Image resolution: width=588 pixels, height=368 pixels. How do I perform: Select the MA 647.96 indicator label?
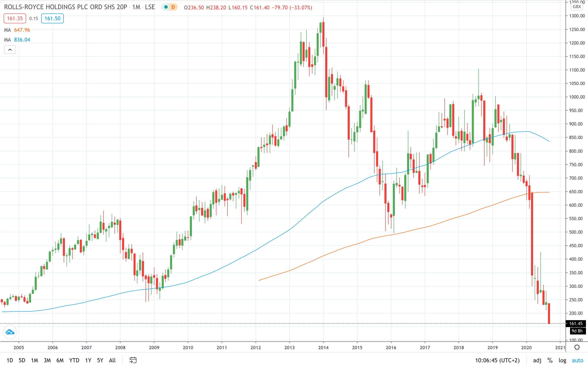click(x=17, y=30)
